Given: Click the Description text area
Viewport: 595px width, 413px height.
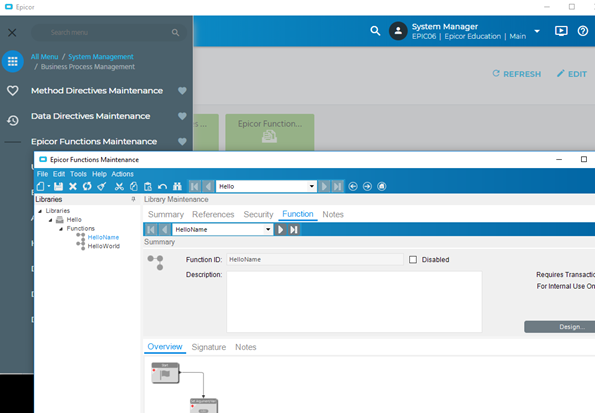Looking at the screenshot, I should pos(354,302).
